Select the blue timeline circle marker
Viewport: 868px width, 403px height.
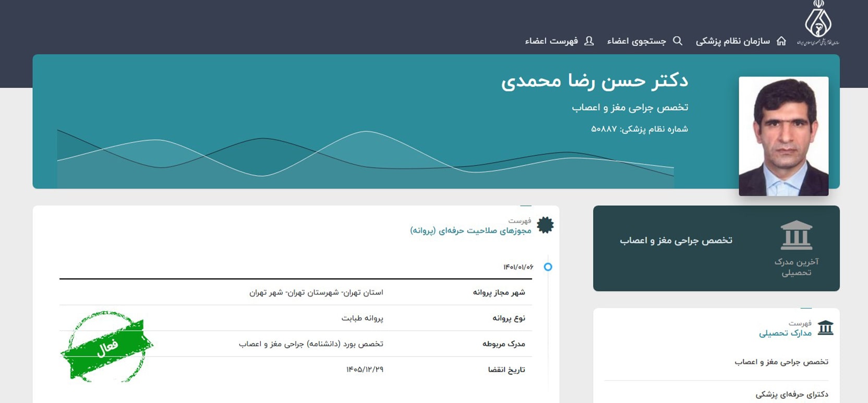[548, 267]
